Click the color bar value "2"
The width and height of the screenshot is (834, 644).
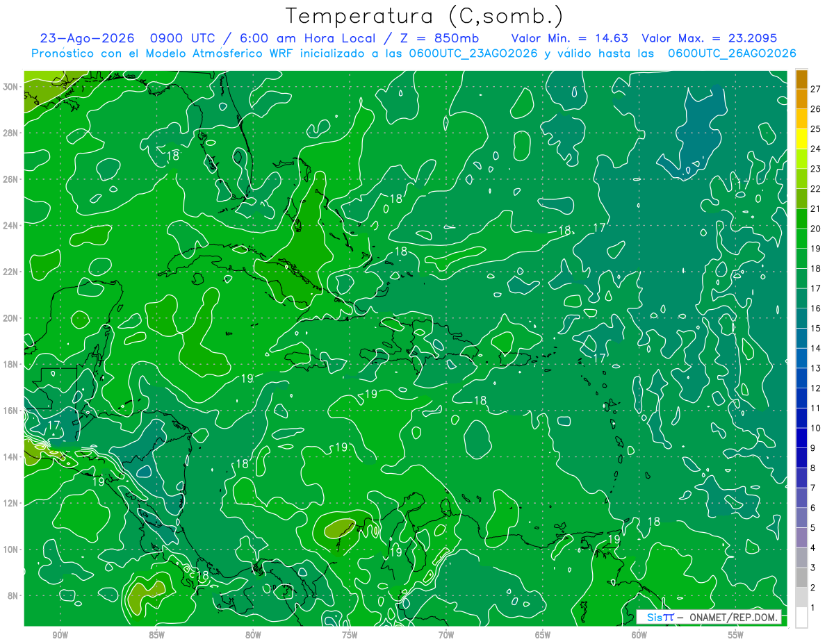813,588
